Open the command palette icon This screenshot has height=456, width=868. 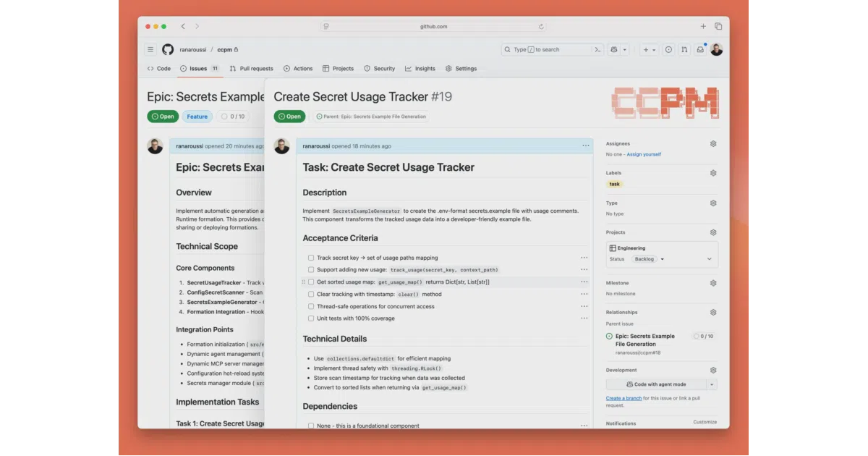coord(598,50)
